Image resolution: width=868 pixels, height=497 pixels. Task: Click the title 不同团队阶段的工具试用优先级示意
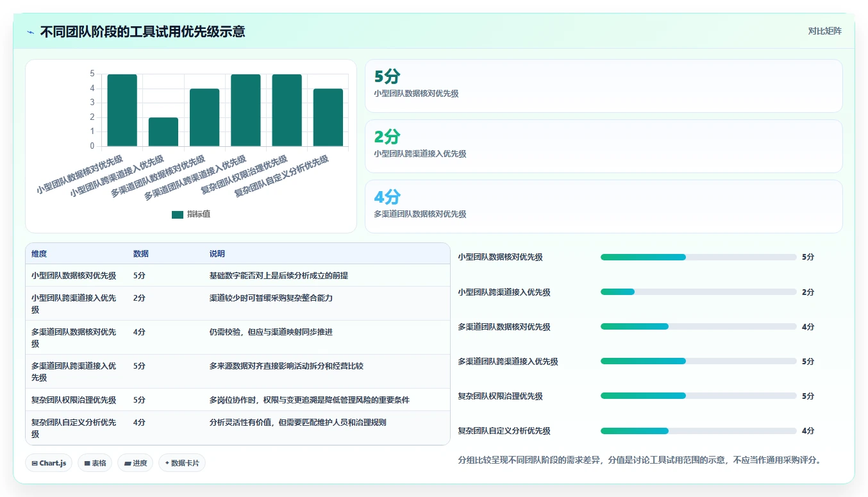[x=142, y=32]
